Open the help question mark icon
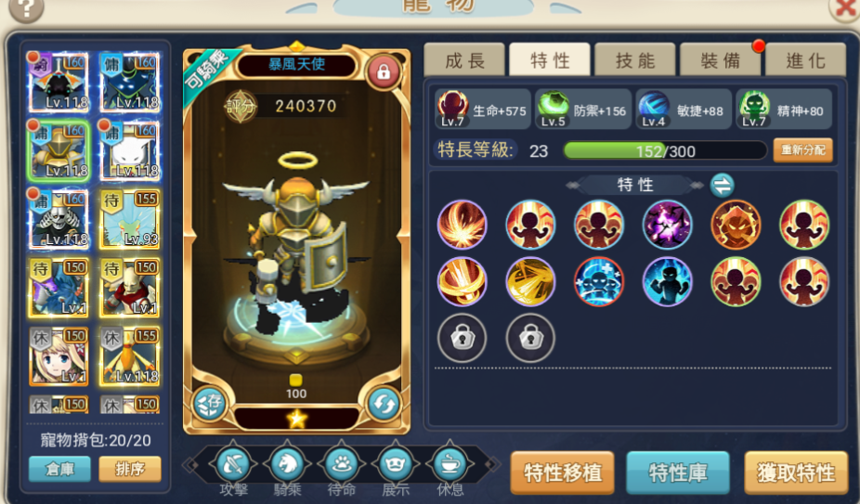The width and height of the screenshot is (860, 504). click(26, 8)
